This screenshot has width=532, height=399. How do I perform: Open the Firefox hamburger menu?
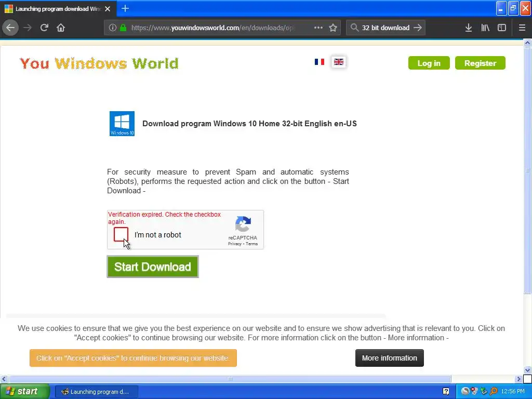pos(522,28)
